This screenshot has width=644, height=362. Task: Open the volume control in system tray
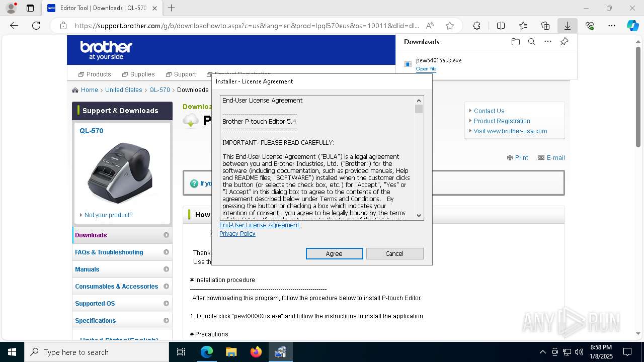click(x=579, y=352)
